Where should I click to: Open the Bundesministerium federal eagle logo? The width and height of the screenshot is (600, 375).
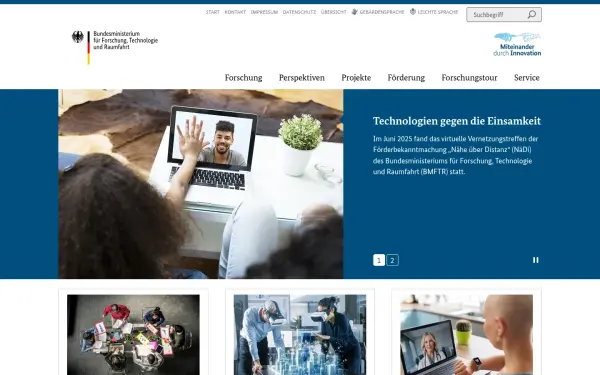point(78,37)
